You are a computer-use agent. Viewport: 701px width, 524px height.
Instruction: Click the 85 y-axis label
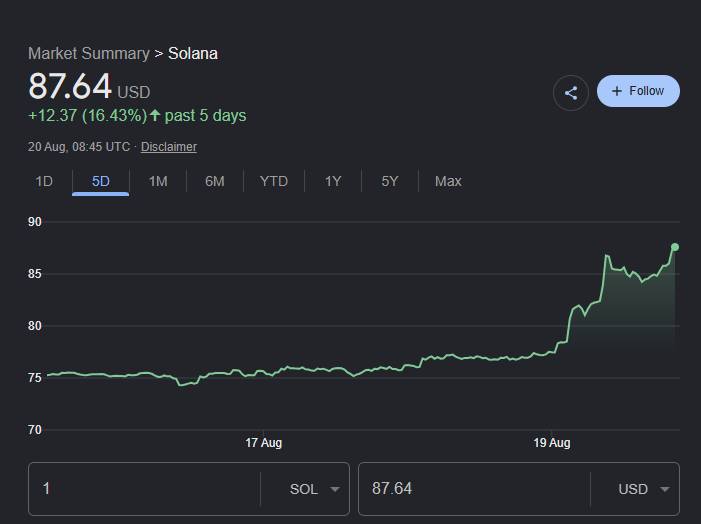tap(34, 274)
